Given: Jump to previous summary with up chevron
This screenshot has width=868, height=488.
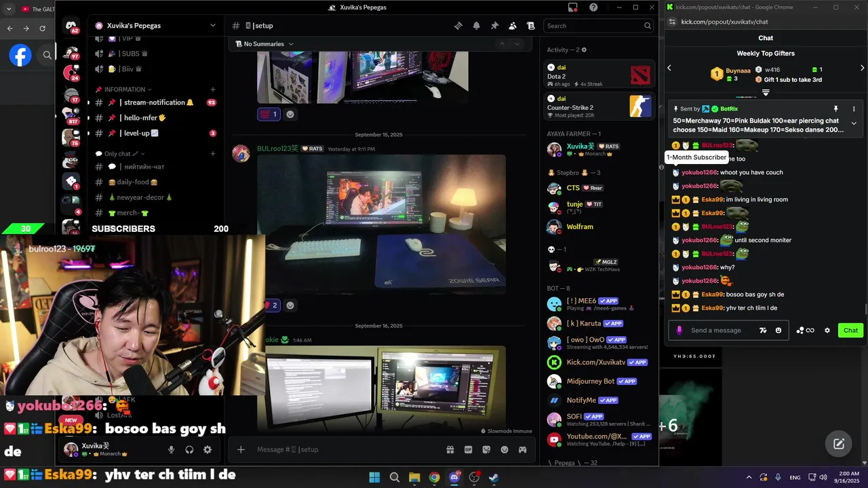Looking at the screenshot, I should pyautogui.click(x=502, y=44).
